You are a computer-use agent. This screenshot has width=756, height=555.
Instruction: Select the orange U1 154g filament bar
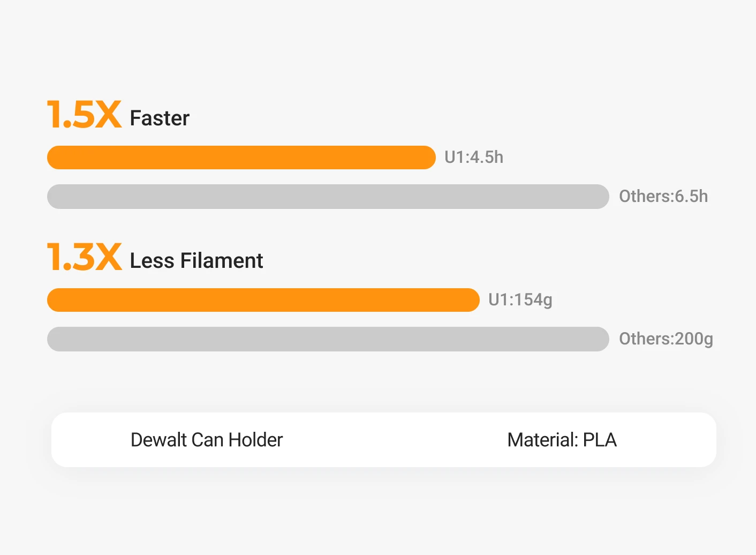pyautogui.click(x=263, y=300)
